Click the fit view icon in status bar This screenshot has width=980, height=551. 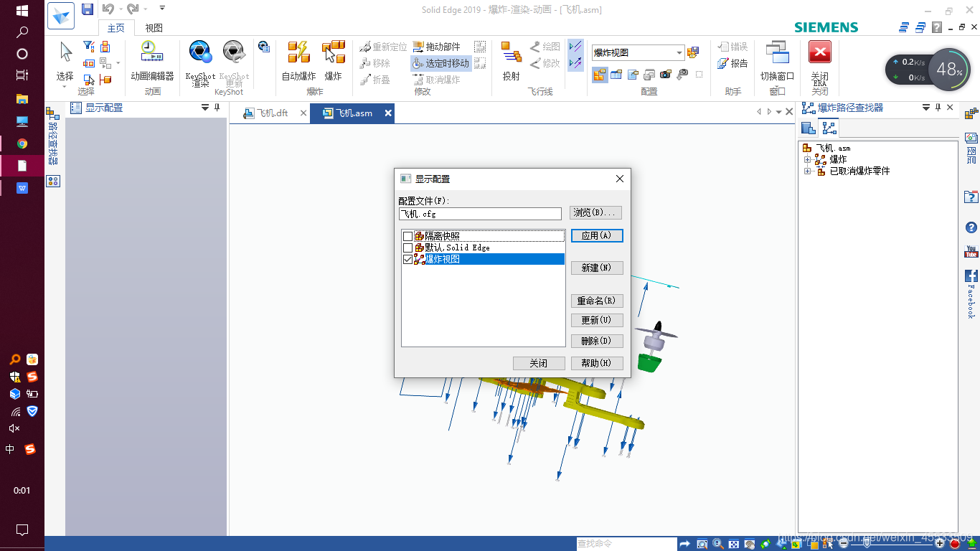(x=735, y=544)
